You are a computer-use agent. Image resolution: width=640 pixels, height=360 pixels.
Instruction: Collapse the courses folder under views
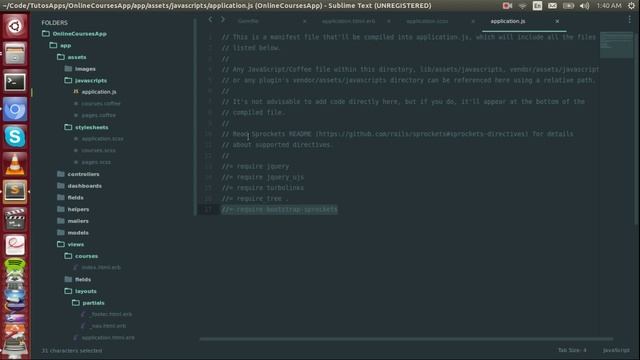pos(81,256)
